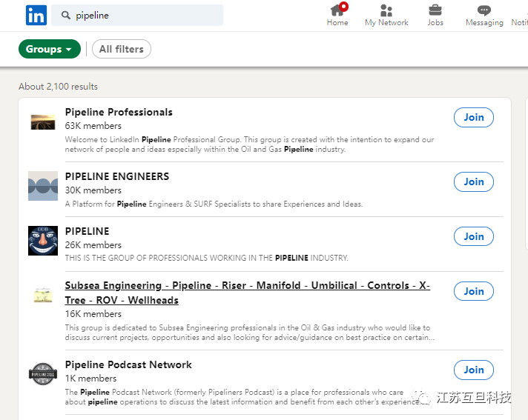Expand the Groups filter dropdown

50,49
